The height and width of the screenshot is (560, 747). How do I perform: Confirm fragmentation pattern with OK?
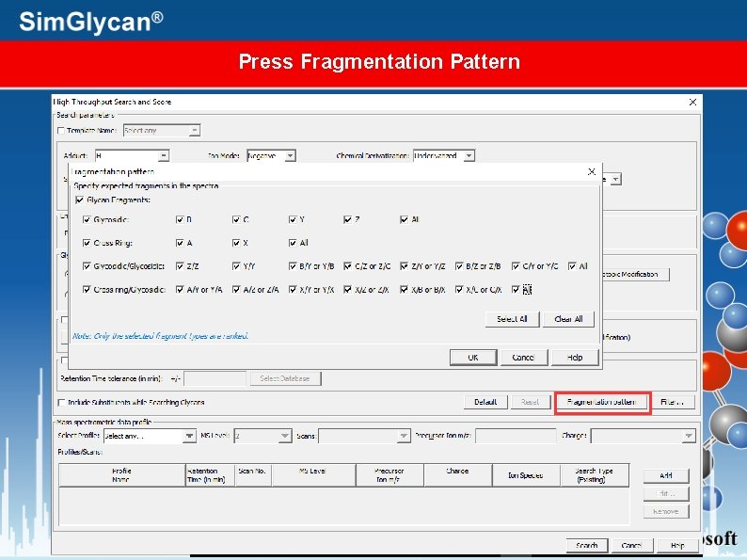click(473, 358)
